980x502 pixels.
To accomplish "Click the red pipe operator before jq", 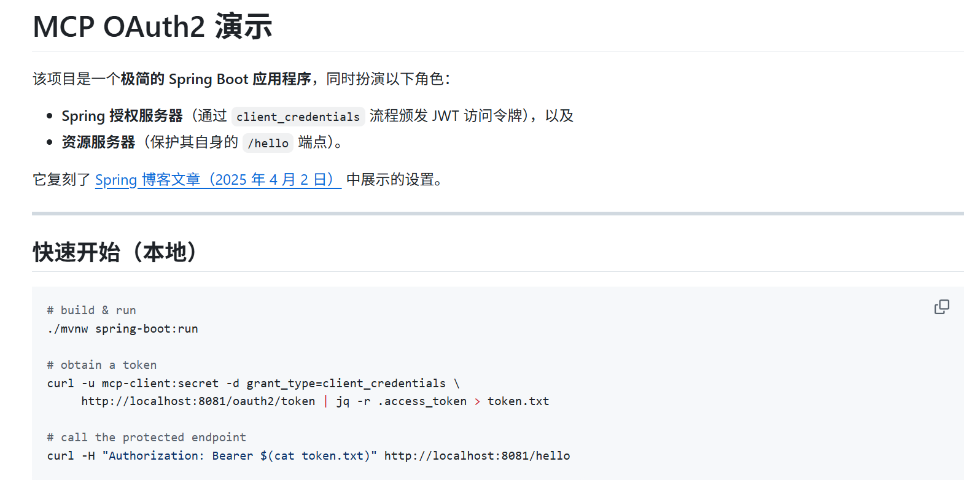I will point(325,401).
